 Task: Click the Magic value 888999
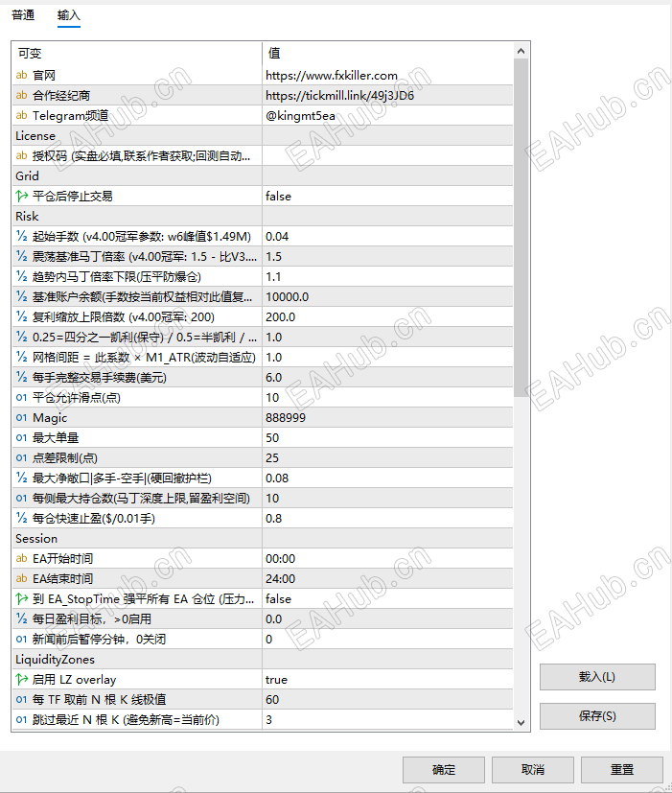(x=387, y=418)
